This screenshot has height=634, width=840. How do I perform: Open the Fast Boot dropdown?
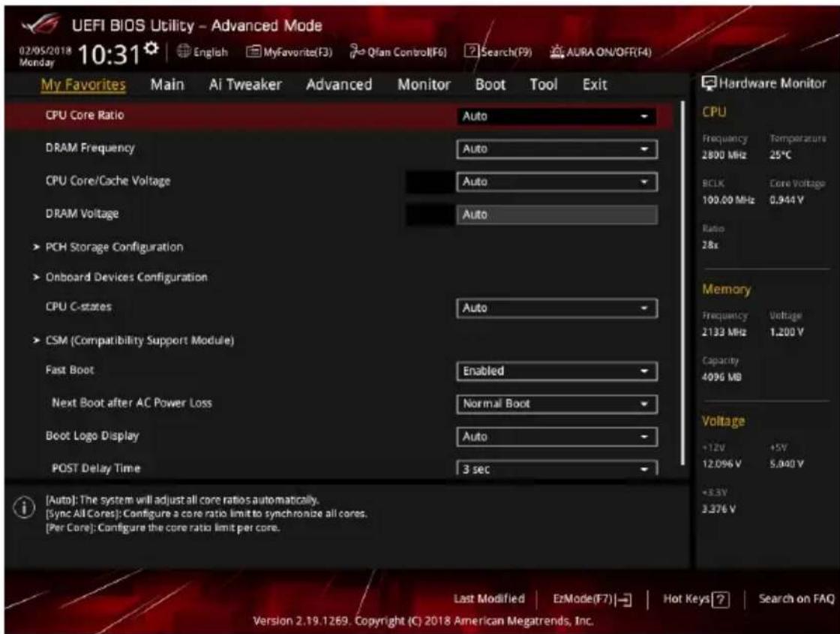tap(556, 371)
